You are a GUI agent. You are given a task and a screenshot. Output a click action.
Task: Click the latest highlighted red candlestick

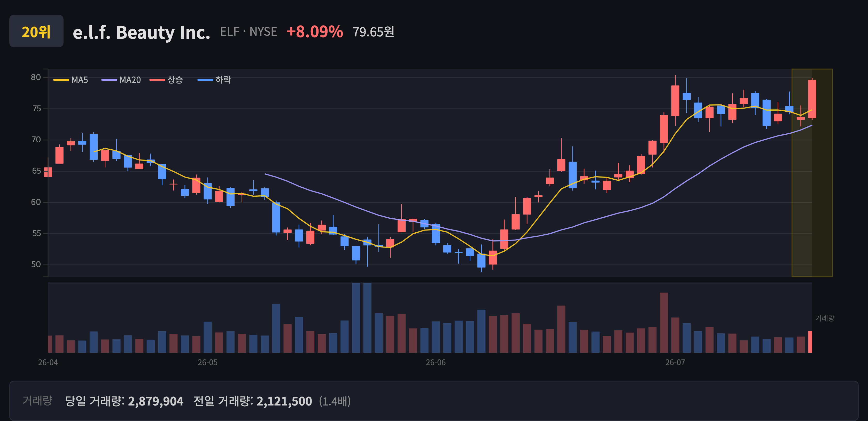tap(812, 99)
